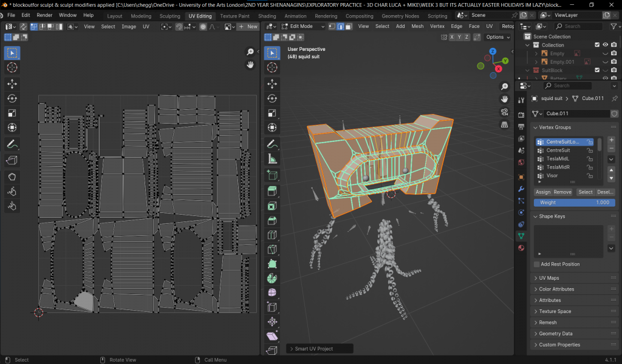Enable face select mode in 3D viewport
622x364 pixels.
click(x=348, y=27)
